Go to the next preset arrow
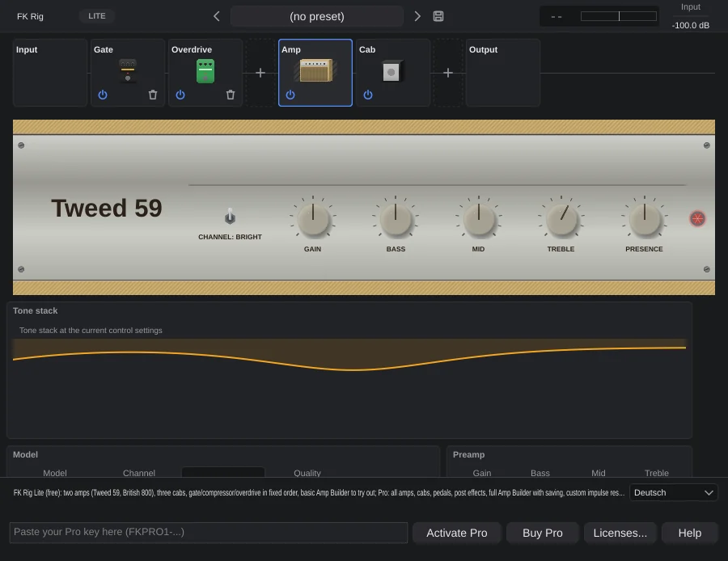The height and width of the screenshot is (561, 728). [x=417, y=16]
